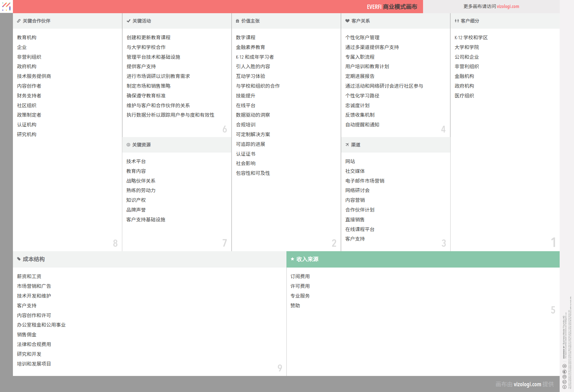574x392 pixels.
Task: Click the K-12 学校和学区 customer segment
Action: point(471,38)
